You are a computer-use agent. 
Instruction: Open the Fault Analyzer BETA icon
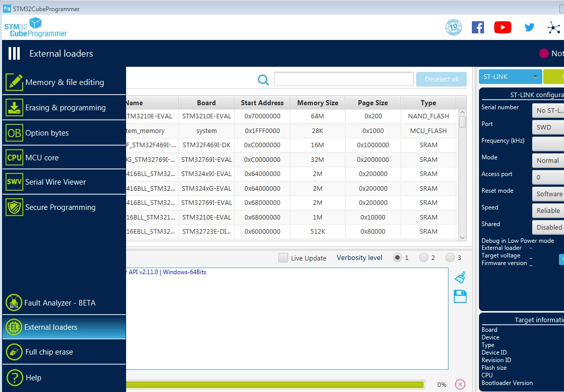pos(14,302)
